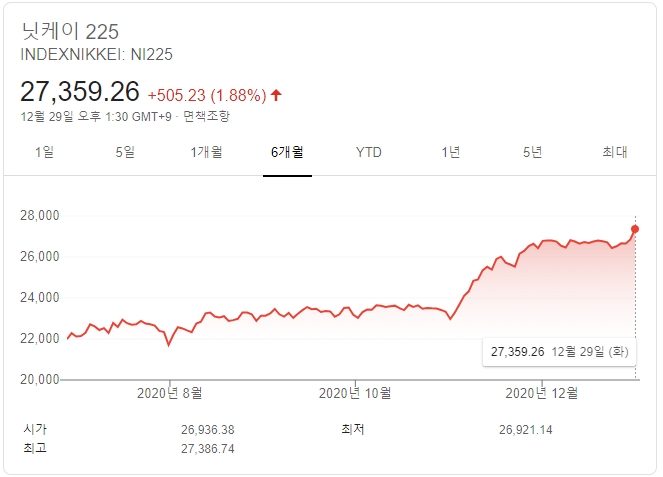Viewport: 663px width, 477px height.
Task: Click the 2020년 10월 axis label
Action: point(355,393)
